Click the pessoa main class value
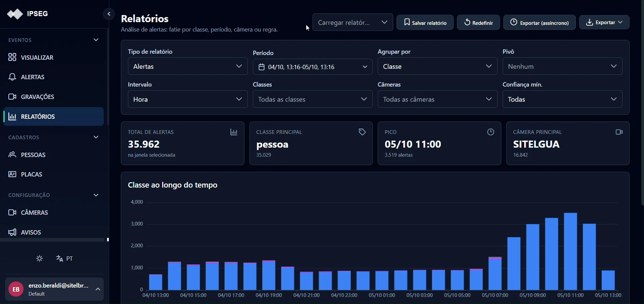Viewport: 644px width, 304px height. tap(273, 145)
